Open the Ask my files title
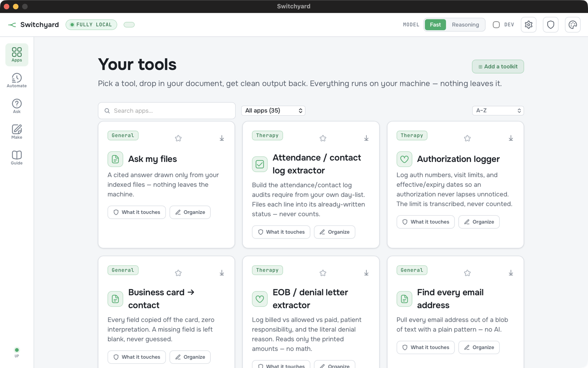The width and height of the screenshot is (588, 368). 152,159
